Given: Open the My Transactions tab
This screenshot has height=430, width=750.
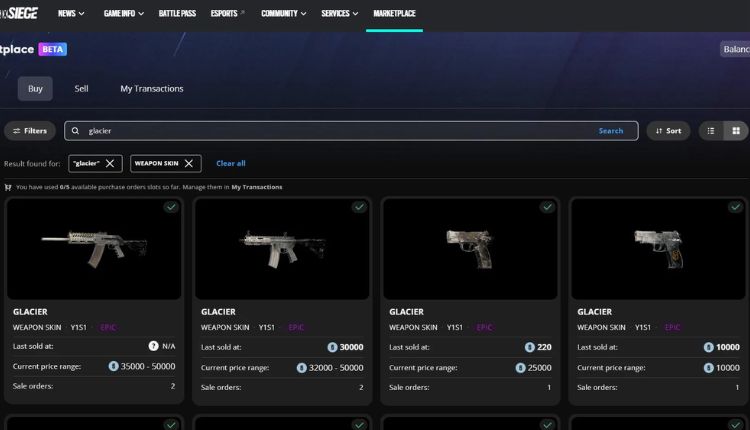Looking at the screenshot, I should click(x=152, y=88).
